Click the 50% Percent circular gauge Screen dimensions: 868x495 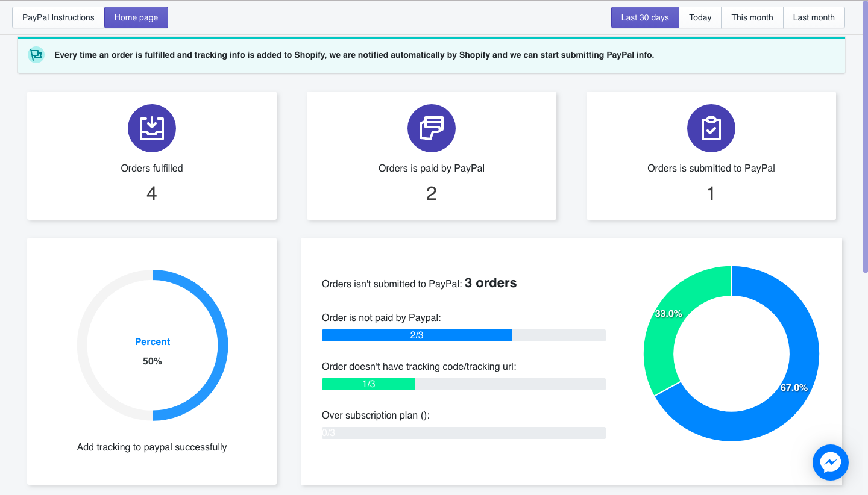tap(153, 345)
